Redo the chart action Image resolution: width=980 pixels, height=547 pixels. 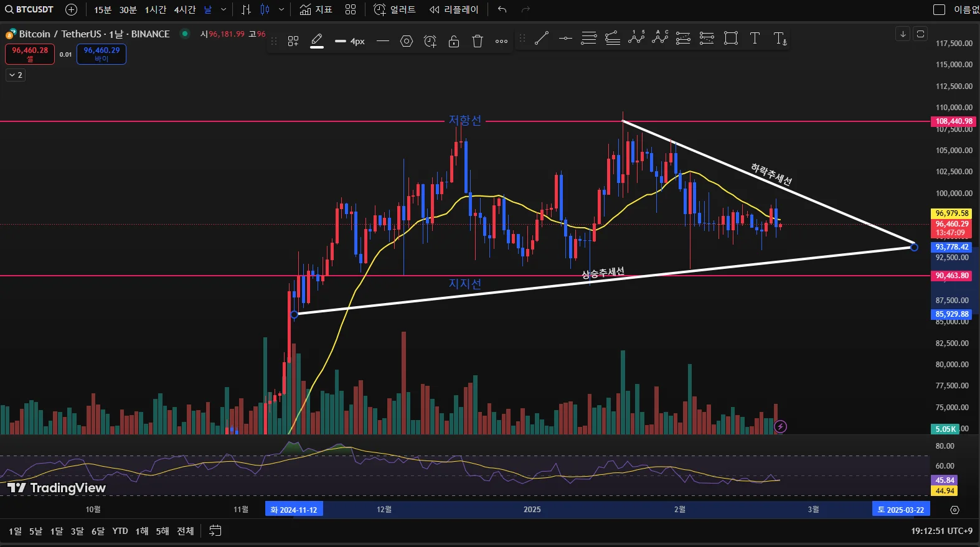tap(525, 9)
